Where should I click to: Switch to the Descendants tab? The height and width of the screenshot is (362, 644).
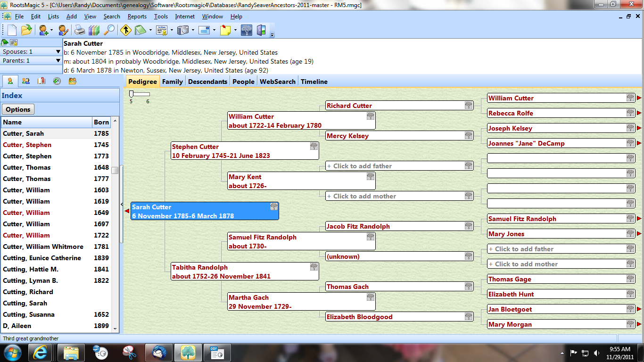click(x=207, y=81)
